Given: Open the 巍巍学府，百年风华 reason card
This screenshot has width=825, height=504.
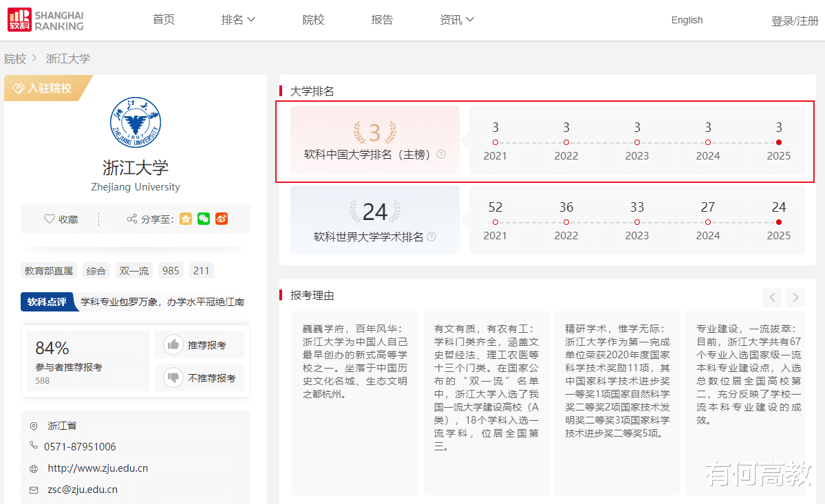Looking at the screenshot, I should (355, 403).
